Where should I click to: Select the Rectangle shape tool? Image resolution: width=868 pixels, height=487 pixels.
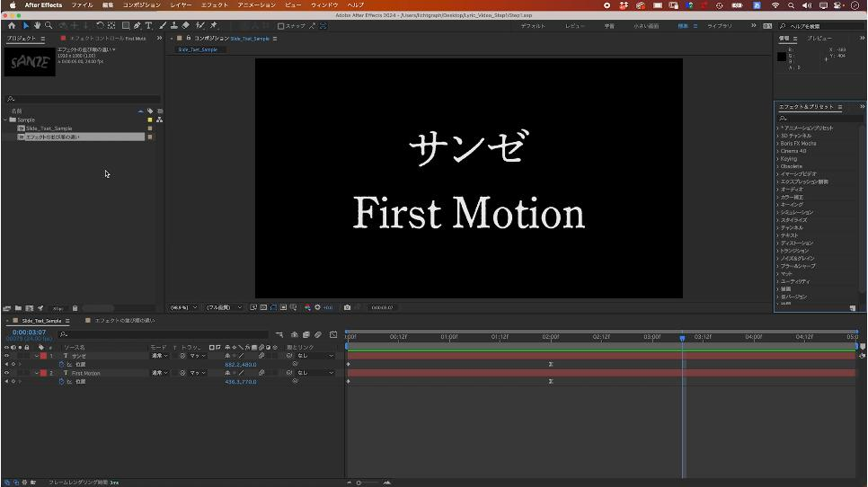126,25
